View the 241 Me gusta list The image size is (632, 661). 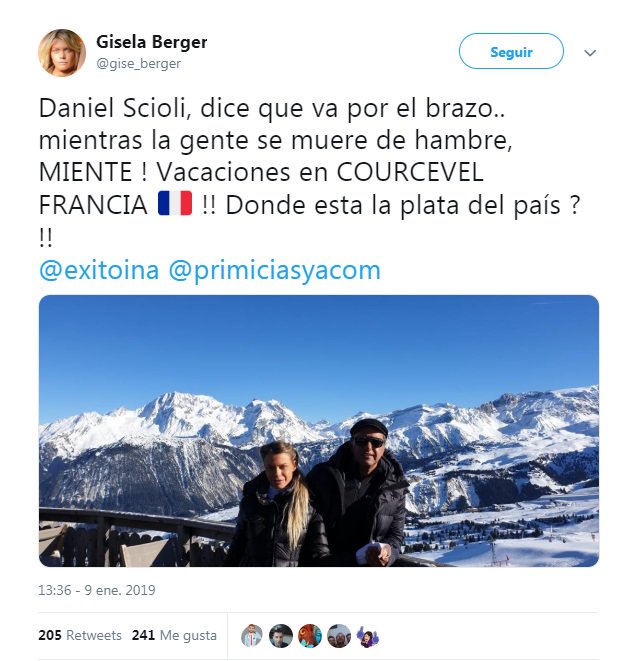[174, 635]
